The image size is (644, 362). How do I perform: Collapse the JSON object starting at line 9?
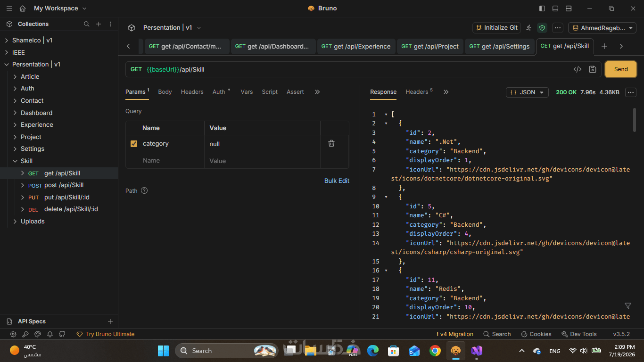coord(386,197)
